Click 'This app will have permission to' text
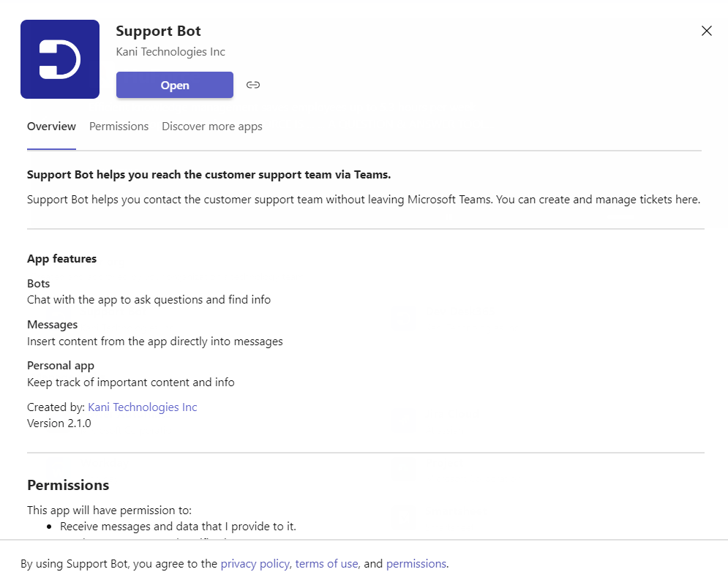 point(109,510)
